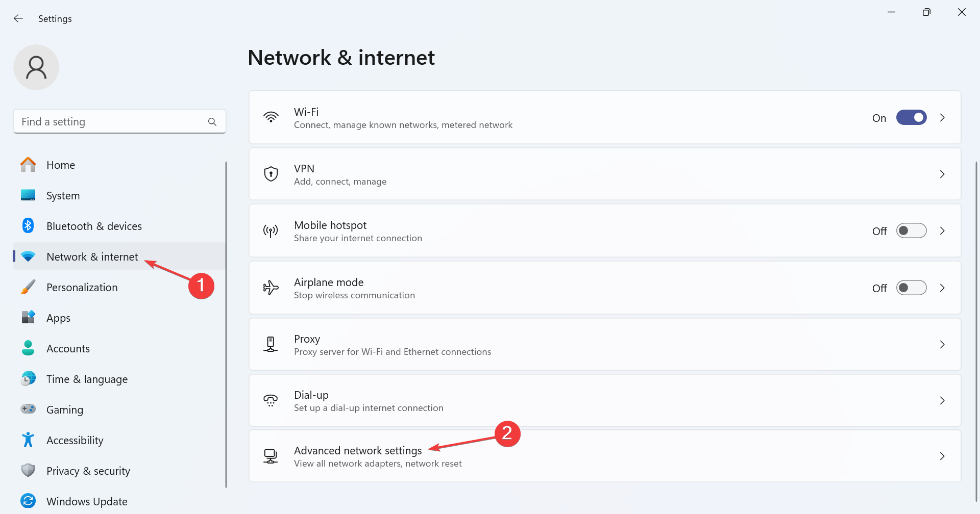Click the VPN shield icon
Image resolution: width=980 pixels, height=514 pixels.
click(x=271, y=174)
